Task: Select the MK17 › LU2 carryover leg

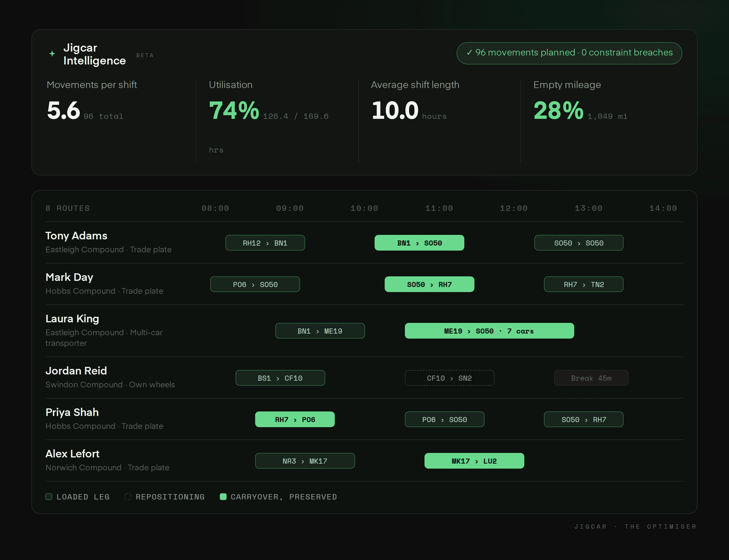Action: [474, 461]
